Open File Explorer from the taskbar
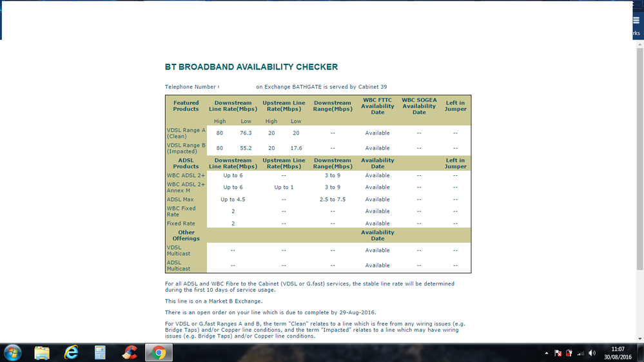The width and height of the screenshot is (644, 362). coord(42,353)
